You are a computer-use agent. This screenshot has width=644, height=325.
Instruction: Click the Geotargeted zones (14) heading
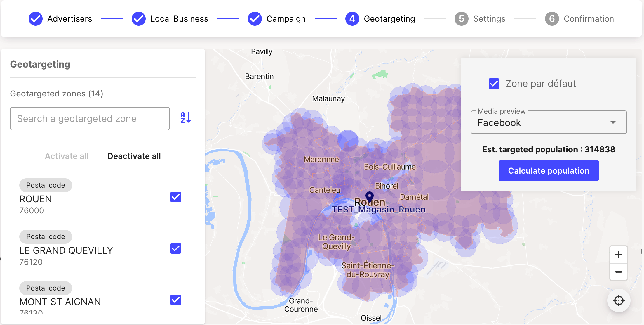coord(57,94)
